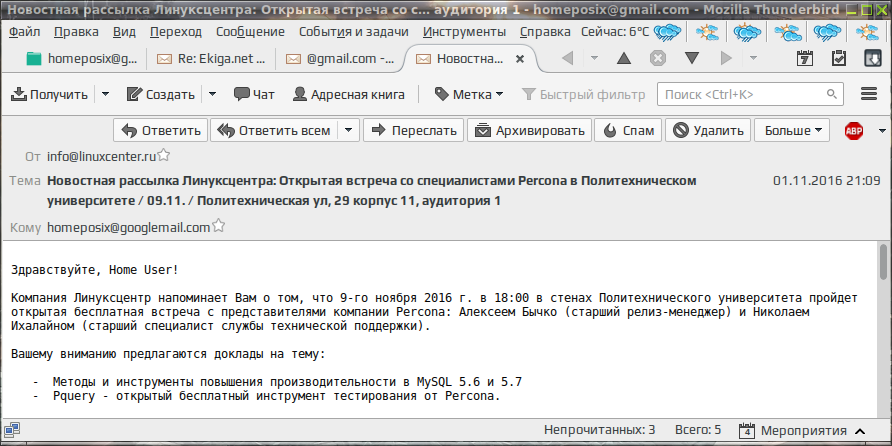Click the Получить (Get messages) button
The height and width of the screenshot is (446, 892).
click(49, 94)
